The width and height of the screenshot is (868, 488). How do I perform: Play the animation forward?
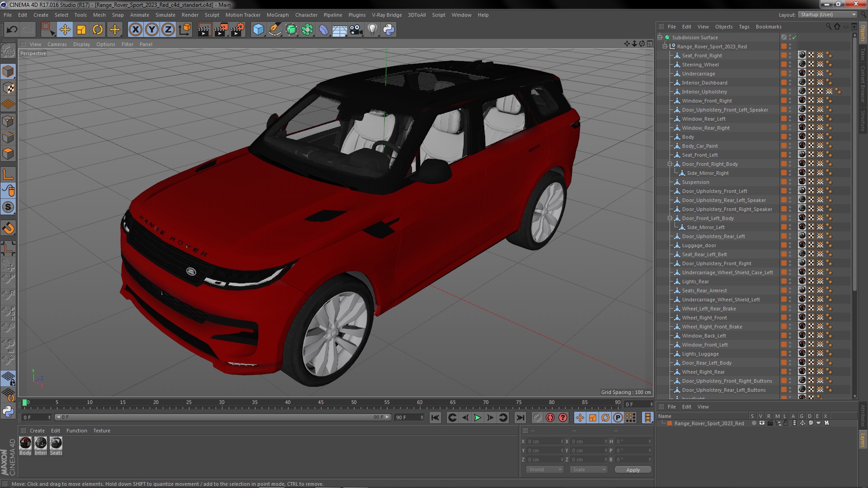477,418
